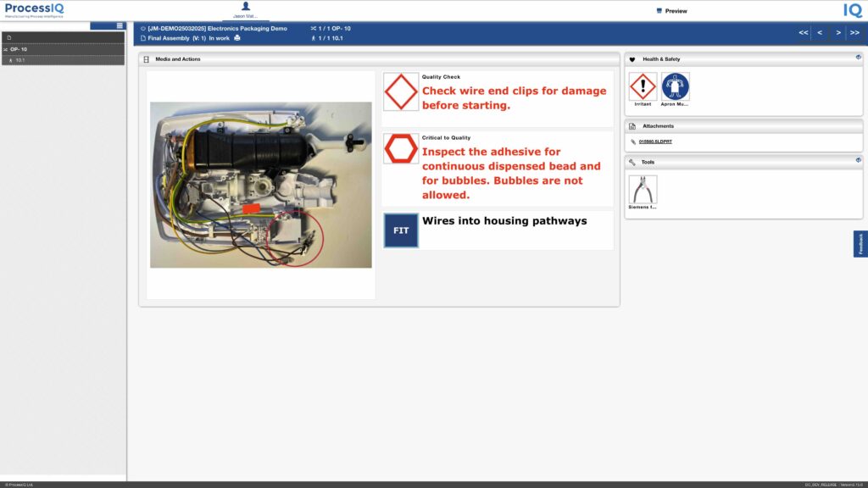Click the ProcessIQ logo at top left
The image size is (868, 488).
point(34,10)
